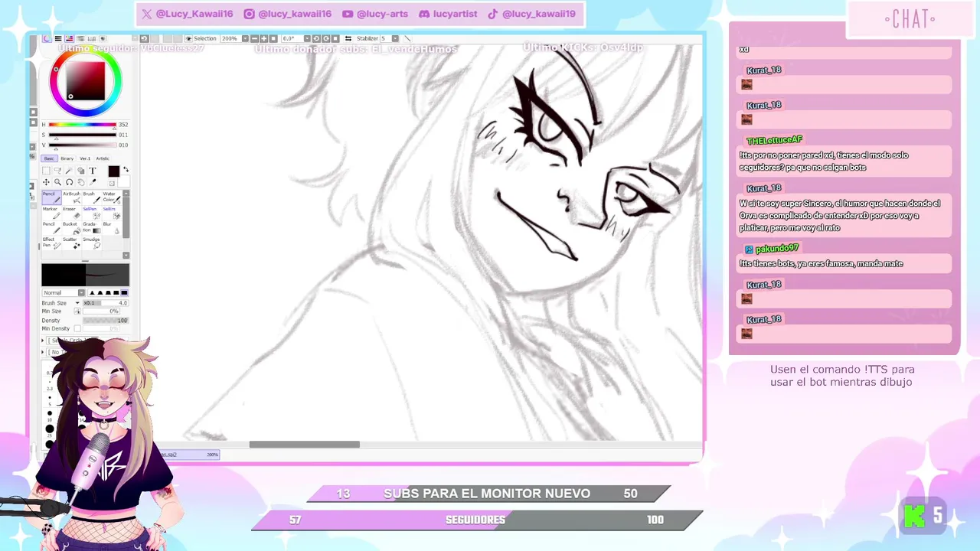Select the rectangular Selection tool
The height and width of the screenshot is (551, 980).
46,171
